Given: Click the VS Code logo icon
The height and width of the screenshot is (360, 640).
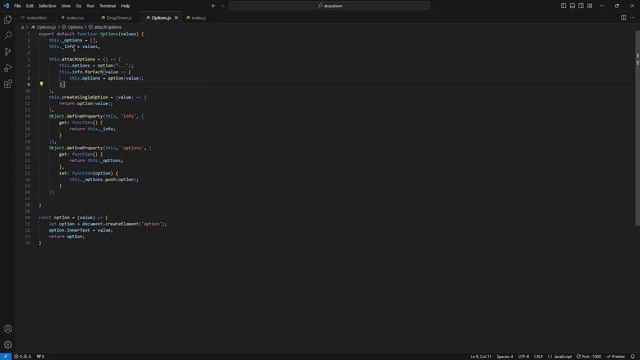Looking at the screenshot, I should click(6, 6).
